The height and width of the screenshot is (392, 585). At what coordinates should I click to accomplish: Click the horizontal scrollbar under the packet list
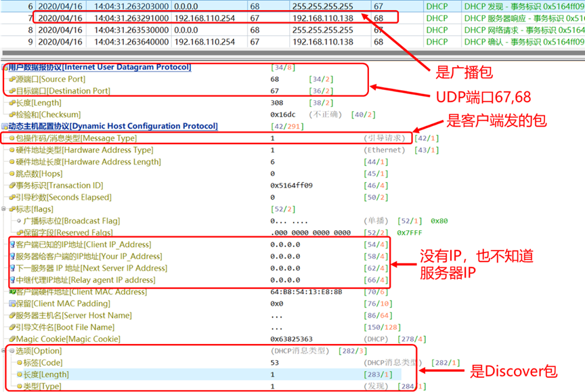tap(292, 53)
